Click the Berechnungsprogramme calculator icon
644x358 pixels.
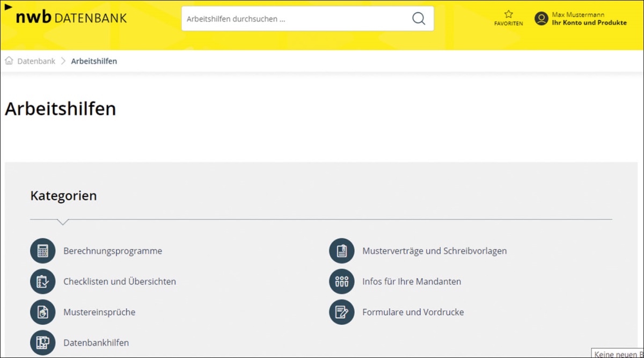[43, 251]
